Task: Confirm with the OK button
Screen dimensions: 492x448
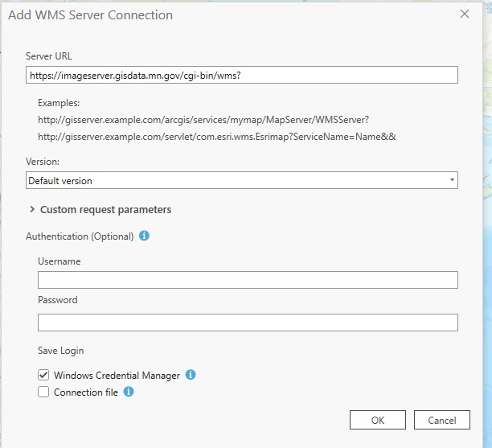Action: [x=378, y=420]
